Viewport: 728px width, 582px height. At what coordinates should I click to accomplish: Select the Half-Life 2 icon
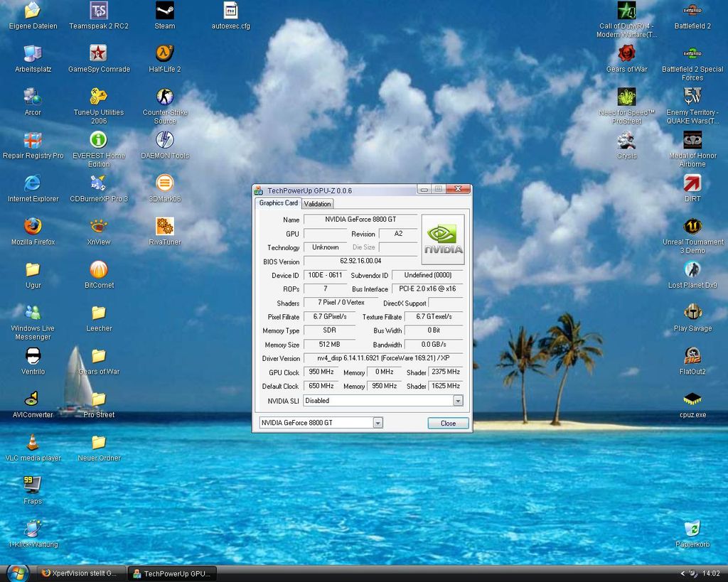click(165, 53)
